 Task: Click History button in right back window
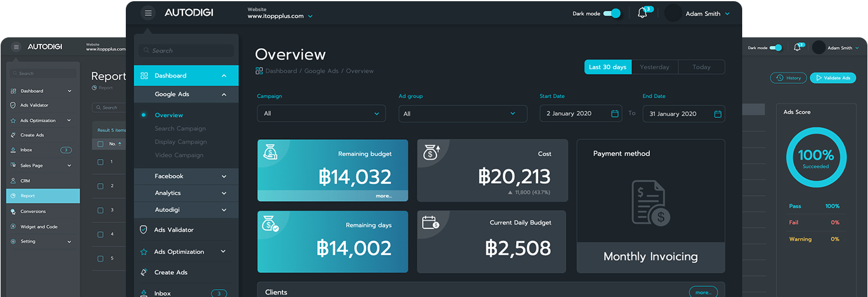[x=788, y=78]
